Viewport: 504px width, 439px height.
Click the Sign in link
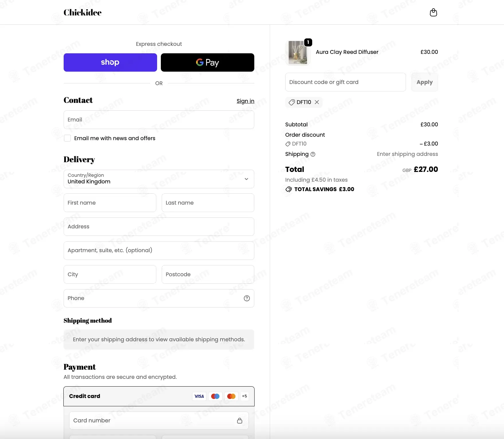pyautogui.click(x=245, y=101)
